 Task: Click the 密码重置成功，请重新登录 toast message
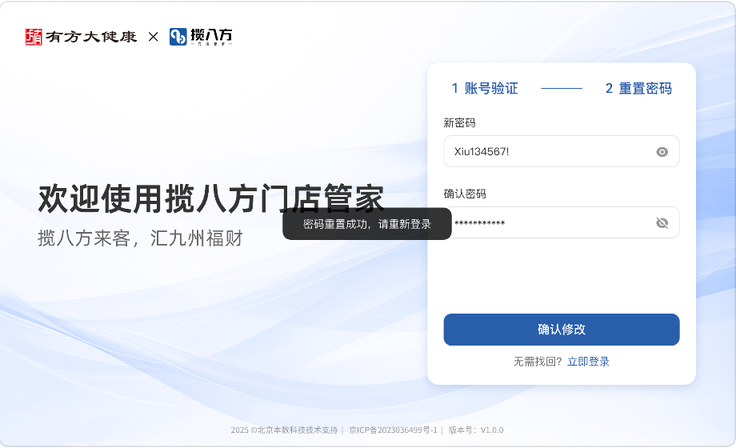[367, 224]
